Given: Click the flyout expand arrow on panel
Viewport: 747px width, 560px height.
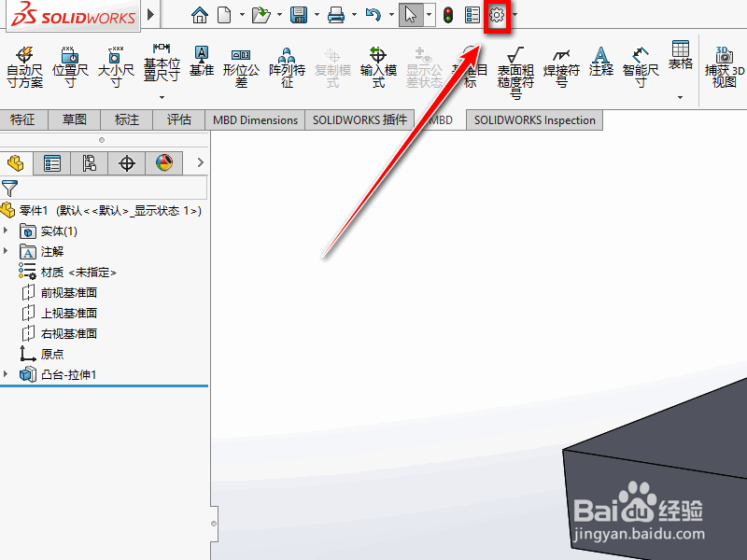Looking at the screenshot, I should click(199, 163).
